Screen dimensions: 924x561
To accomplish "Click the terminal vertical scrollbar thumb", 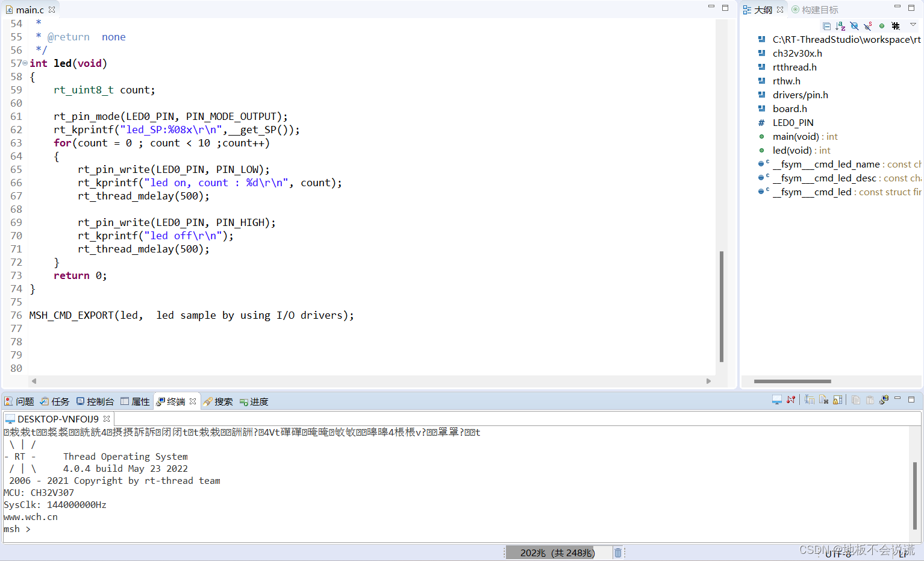I will 915,495.
